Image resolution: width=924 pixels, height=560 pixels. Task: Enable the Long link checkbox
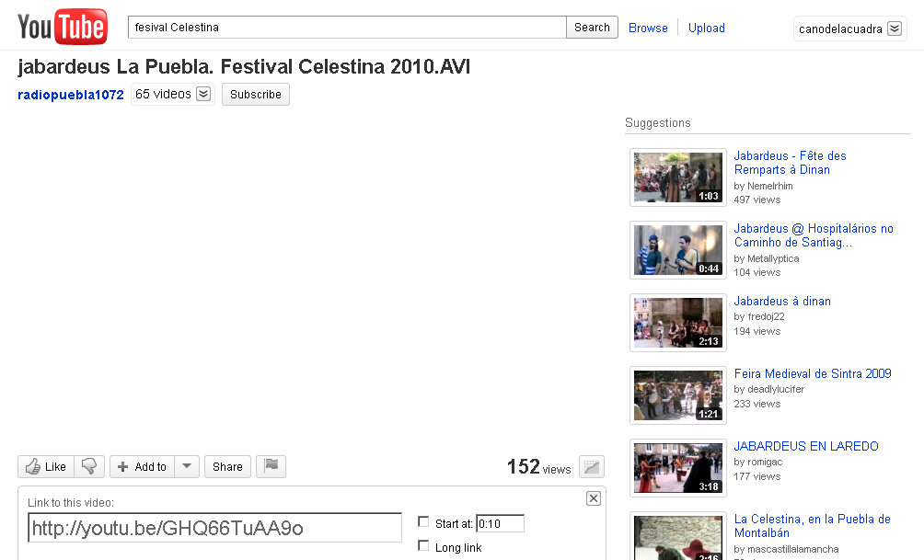[423, 545]
